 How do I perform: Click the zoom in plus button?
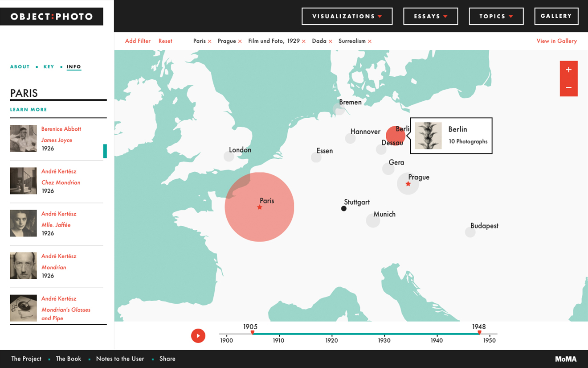point(568,70)
